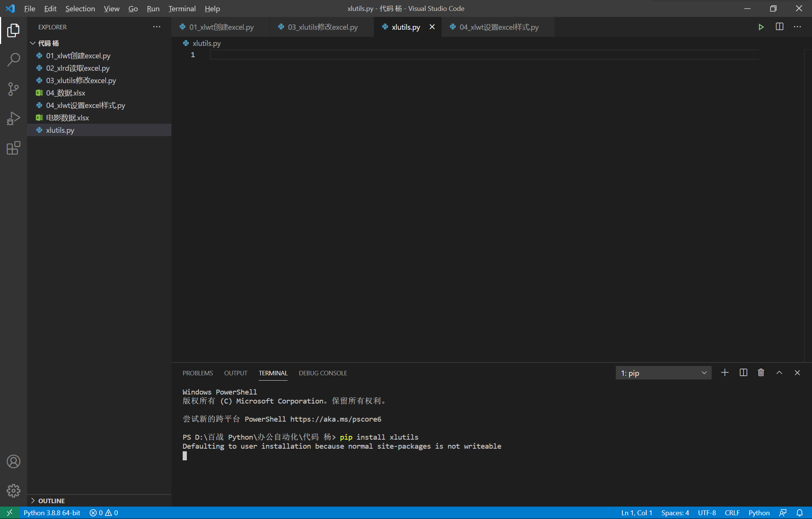Click Ln 1, Col 1 go-to-line indicator
This screenshot has width=812, height=519.
[x=636, y=513]
